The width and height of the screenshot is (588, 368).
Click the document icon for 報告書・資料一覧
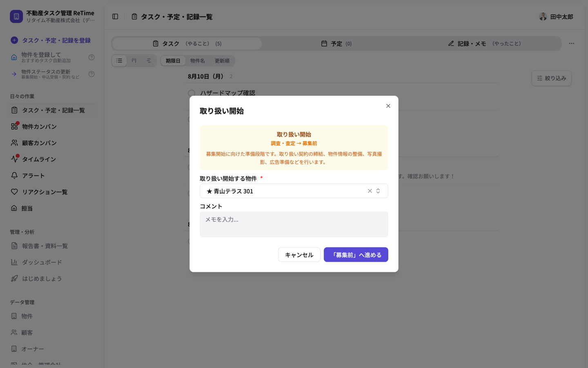(x=14, y=246)
